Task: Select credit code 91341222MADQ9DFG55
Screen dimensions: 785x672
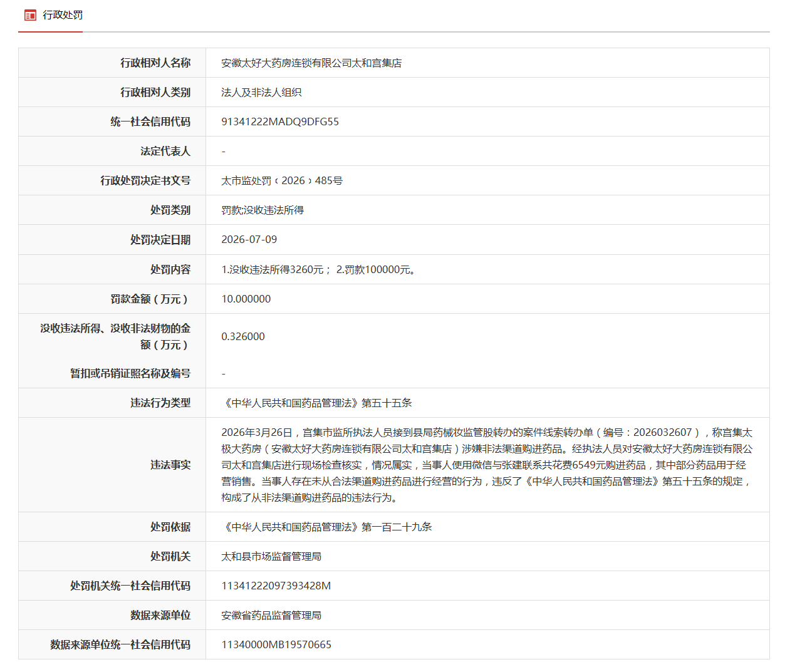Action: coord(280,121)
